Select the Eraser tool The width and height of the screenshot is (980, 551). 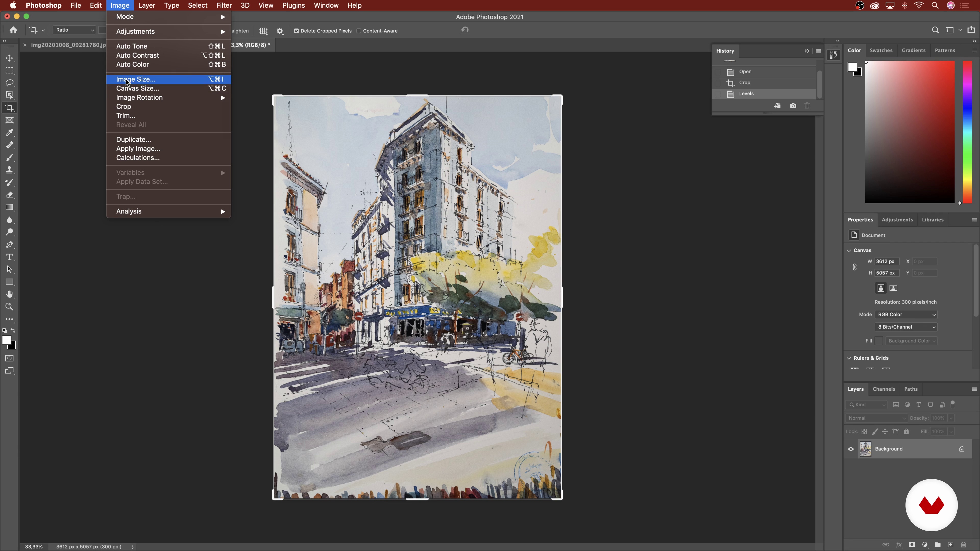[9, 195]
